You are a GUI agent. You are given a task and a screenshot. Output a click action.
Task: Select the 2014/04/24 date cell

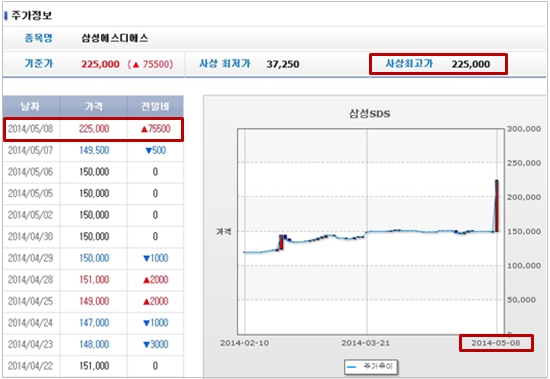click(x=31, y=323)
